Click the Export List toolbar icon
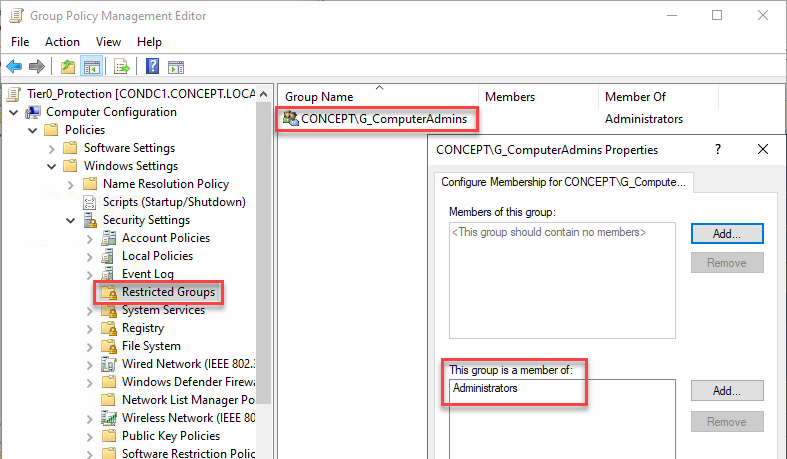Screen dimensions: 787x459 pyautogui.click(x=122, y=66)
